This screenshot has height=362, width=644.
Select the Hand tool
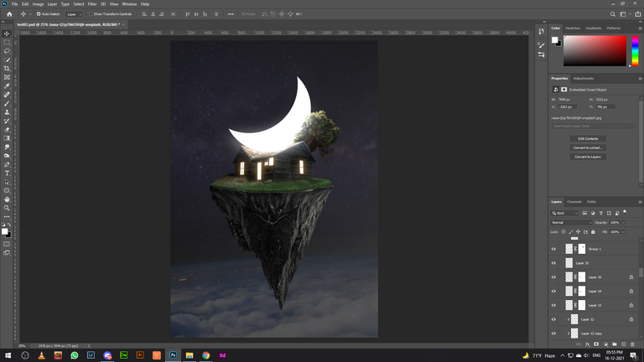pos(7,199)
